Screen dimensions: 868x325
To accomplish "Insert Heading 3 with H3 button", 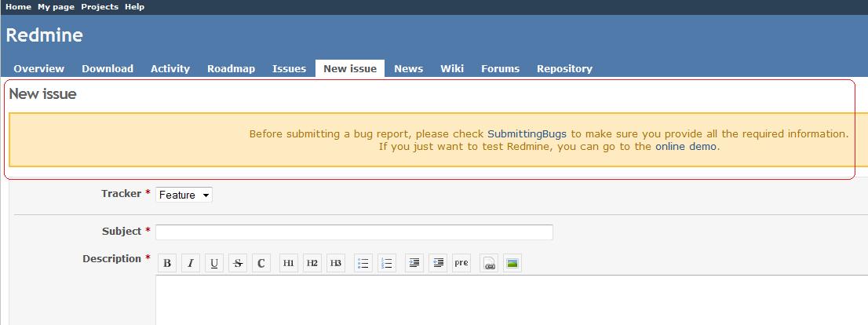I will (x=336, y=263).
